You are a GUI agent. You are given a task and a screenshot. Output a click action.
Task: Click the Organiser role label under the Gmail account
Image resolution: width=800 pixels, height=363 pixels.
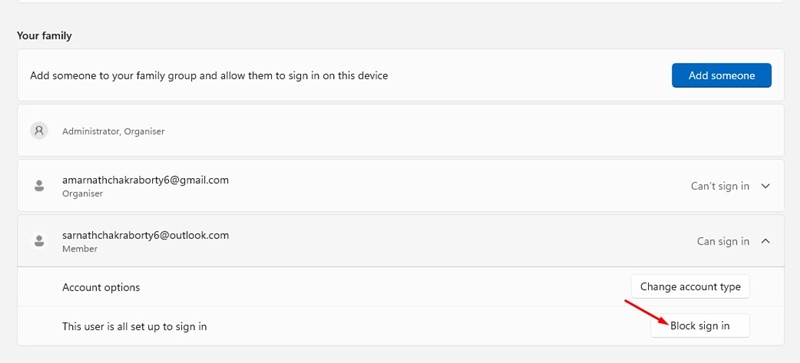pyautogui.click(x=83, y=194)
